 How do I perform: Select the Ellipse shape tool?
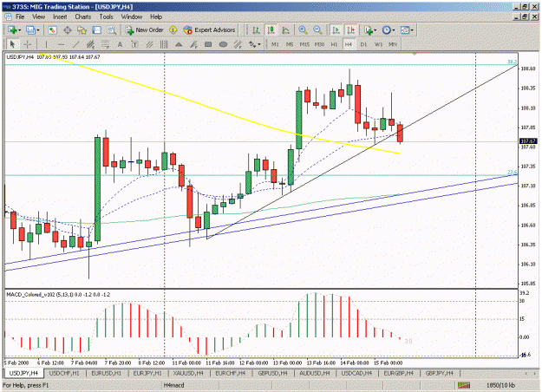[x=223, y=44]
